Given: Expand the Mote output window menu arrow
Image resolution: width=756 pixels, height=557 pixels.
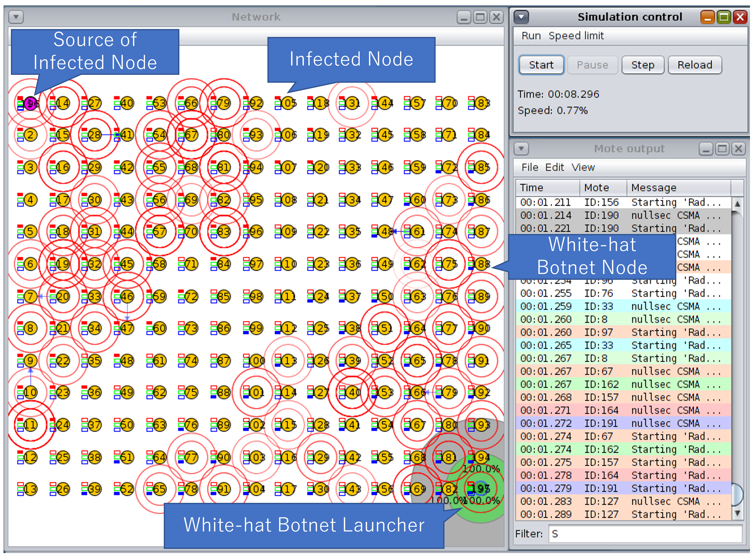Looking at the screenshot, I should tap(521, 148).
